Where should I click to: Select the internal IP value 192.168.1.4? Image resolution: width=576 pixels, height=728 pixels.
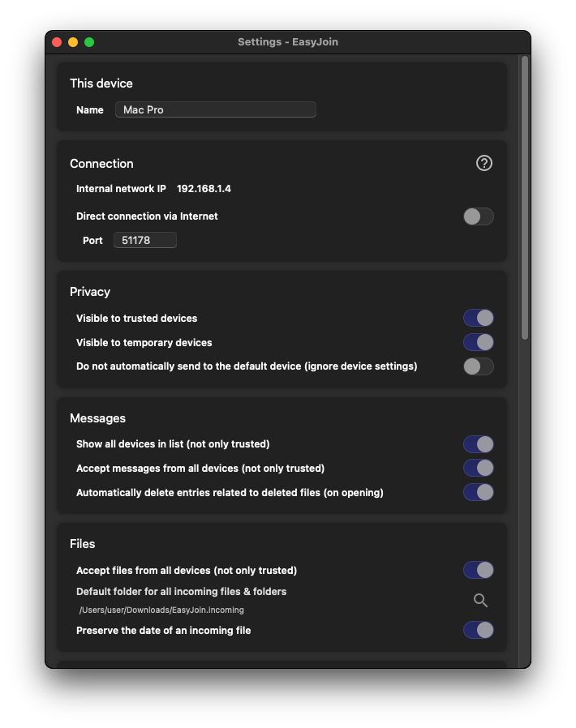pyautogui.click(x=204, y=189)
